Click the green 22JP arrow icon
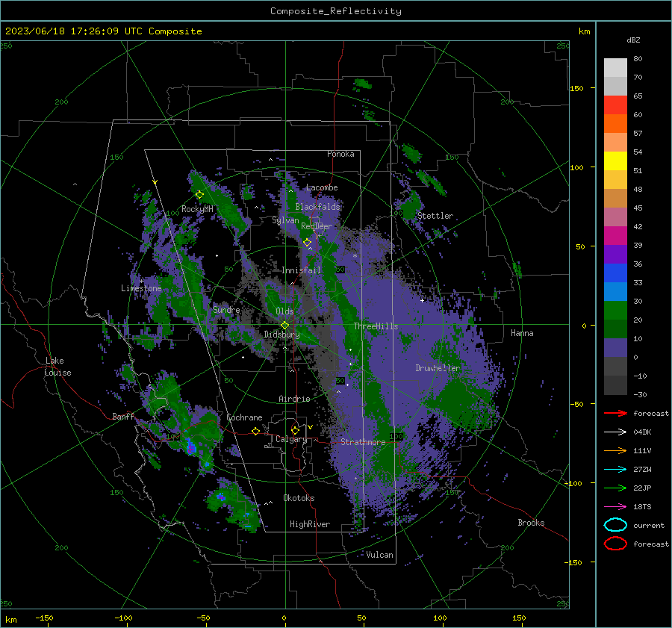Viewport: 672px width, 628px height. (x=615, y=488)
